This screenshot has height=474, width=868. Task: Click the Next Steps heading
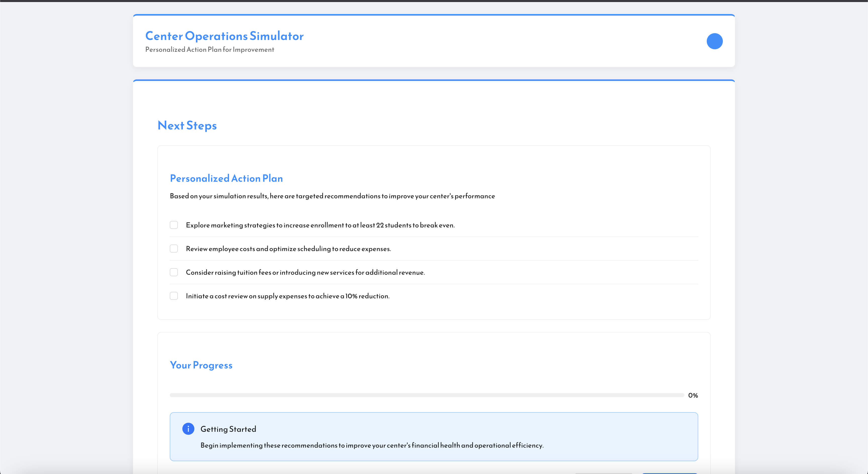coord(187,125)
